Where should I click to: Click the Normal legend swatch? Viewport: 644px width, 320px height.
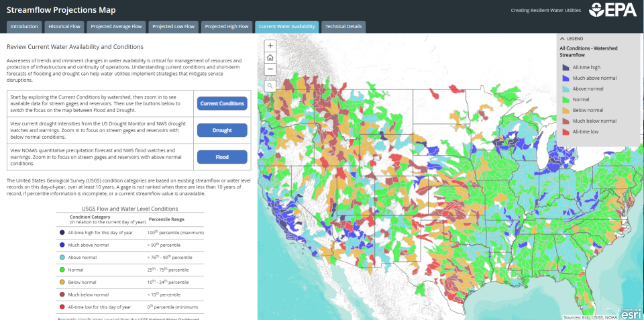click(566, 99)
